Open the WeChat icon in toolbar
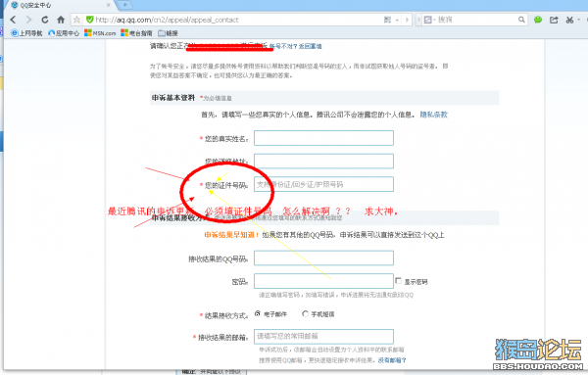This screenshot has height=375, width=588. click(538, 20)
